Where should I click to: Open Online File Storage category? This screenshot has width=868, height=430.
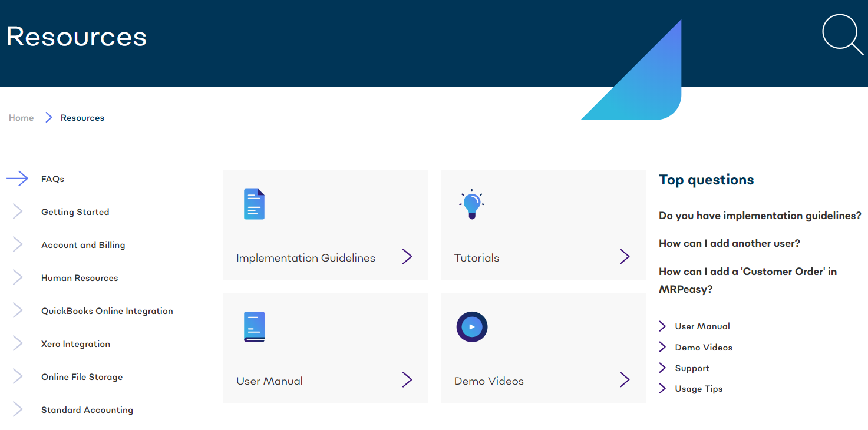point(82,377)
